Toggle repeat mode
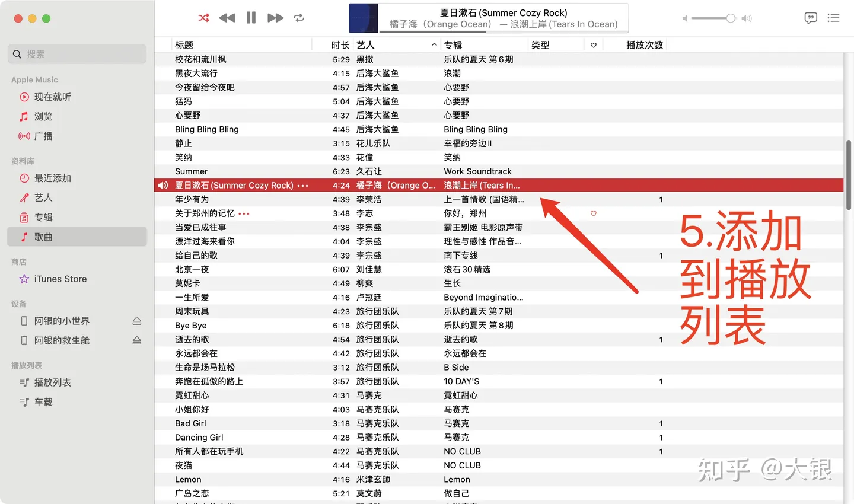Image resolution: width=854 pixels, height=504 pixels. point(299,18)
